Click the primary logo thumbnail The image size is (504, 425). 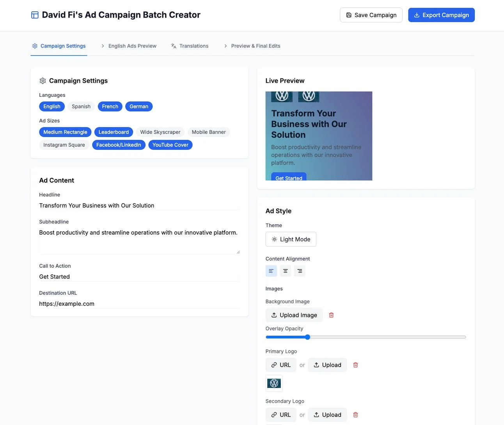pos(274,383)
